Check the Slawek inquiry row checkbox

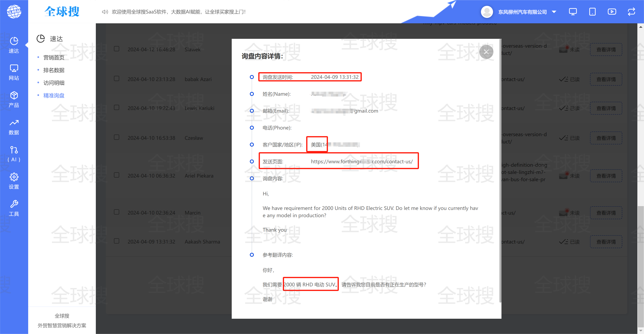[x=117, y=49]
